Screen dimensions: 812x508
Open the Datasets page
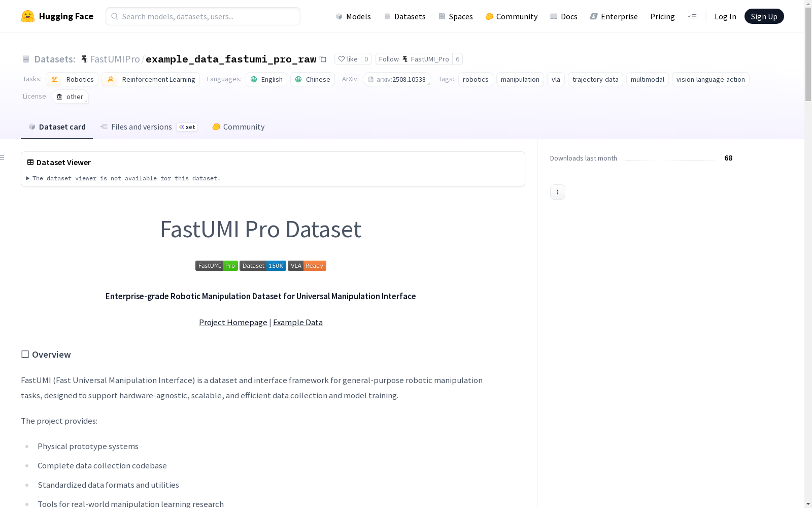[x=404, y=16]
